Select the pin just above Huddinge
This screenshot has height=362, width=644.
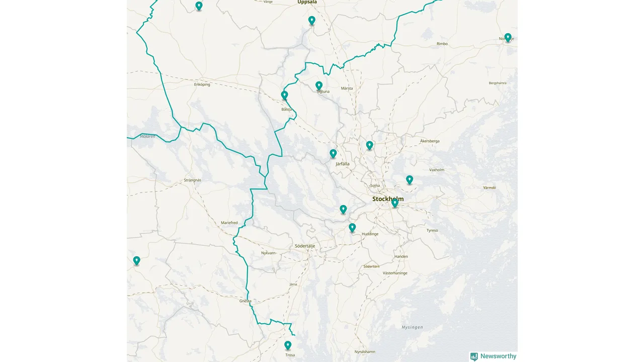pos(352,228)
